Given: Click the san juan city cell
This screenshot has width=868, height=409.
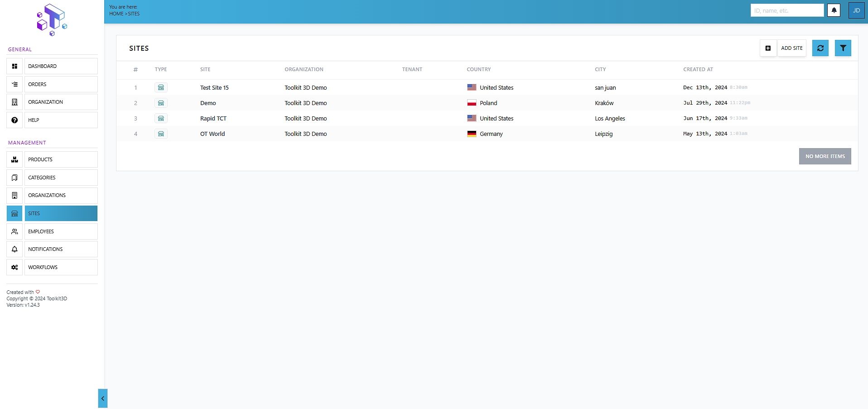Looking at the screenshot, I should click(605, 87).
